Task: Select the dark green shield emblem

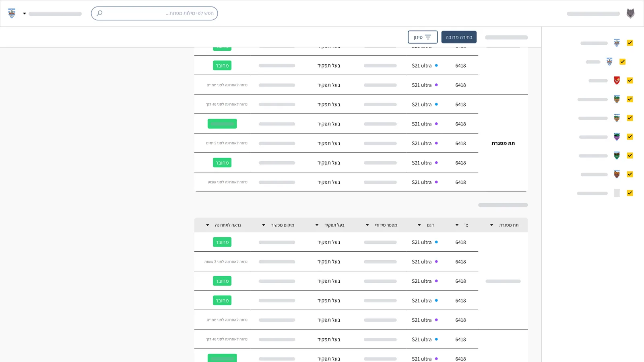Action: [x=617, y=156]
